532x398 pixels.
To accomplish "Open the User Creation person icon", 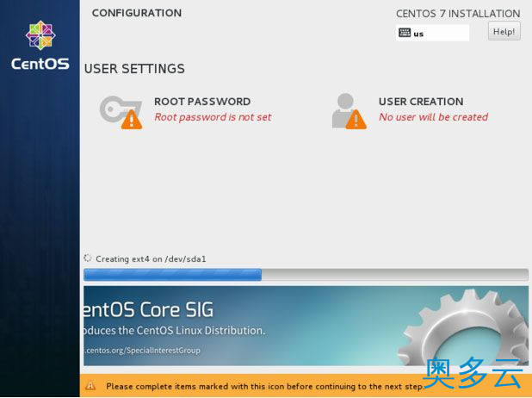I will click(x=350, y=111).
